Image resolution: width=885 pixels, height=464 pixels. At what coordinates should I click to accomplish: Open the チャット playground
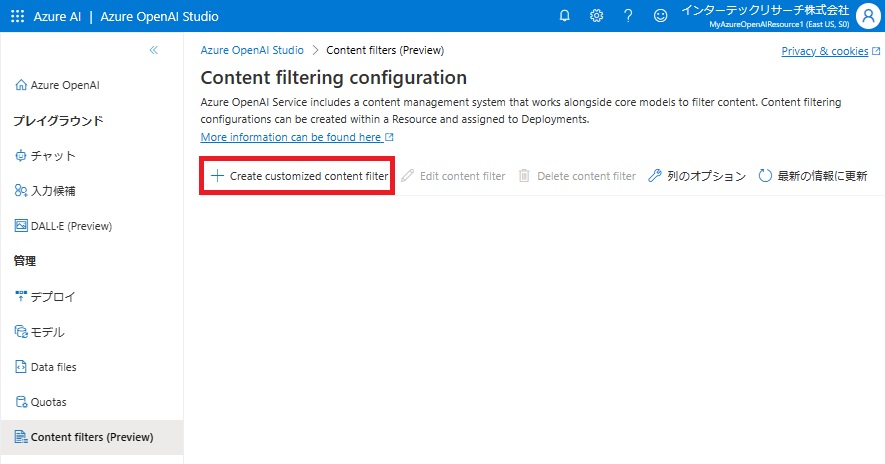(x=53, y=156)
